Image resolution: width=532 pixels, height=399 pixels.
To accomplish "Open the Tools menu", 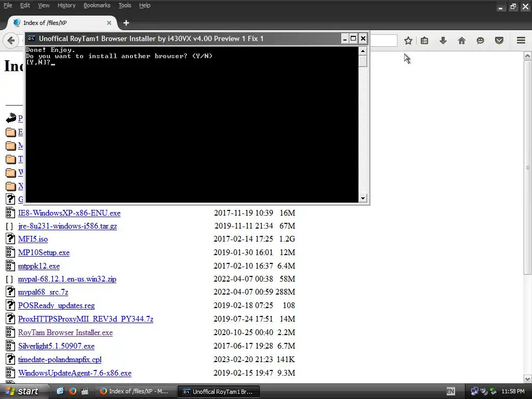I will [125, 5].
